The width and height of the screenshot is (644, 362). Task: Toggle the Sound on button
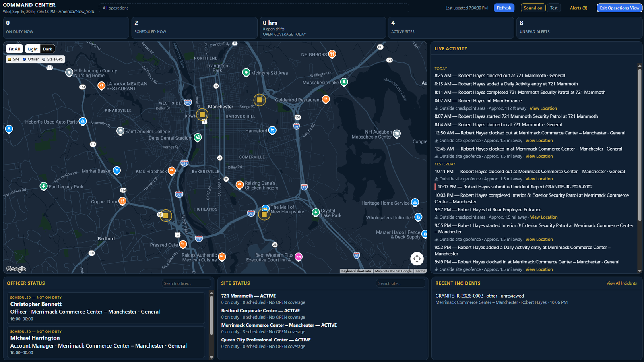[x=533, y=8]
